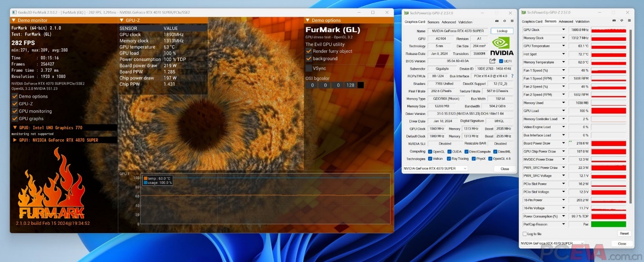Click the Lookup button
644x262 pixels.
[x=502, y=31]
